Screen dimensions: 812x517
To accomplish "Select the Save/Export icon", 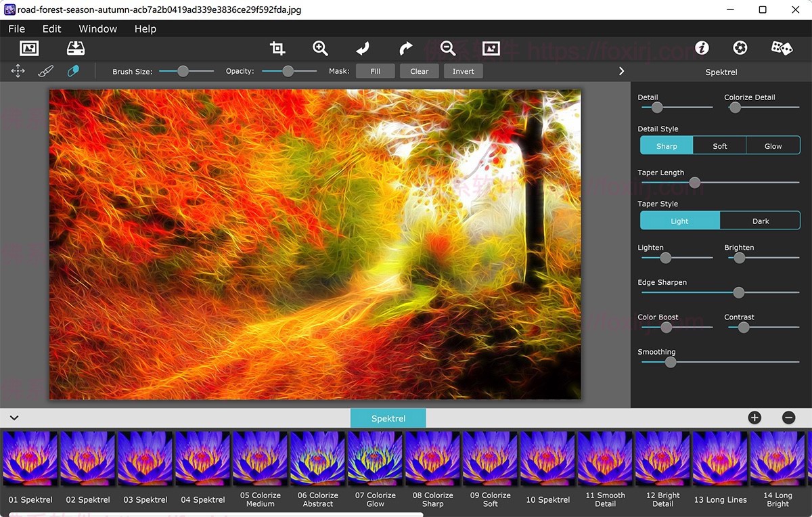I will point(76,48).
